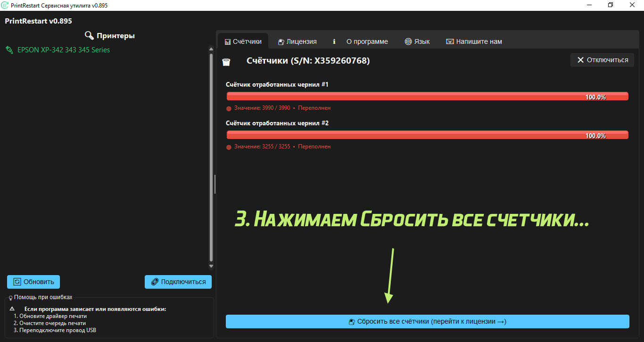Click the window title PrintRestart Сервисная утилита v0.895
The height and width of the screenshot is (342, 644).
click(x=59, y=5)
